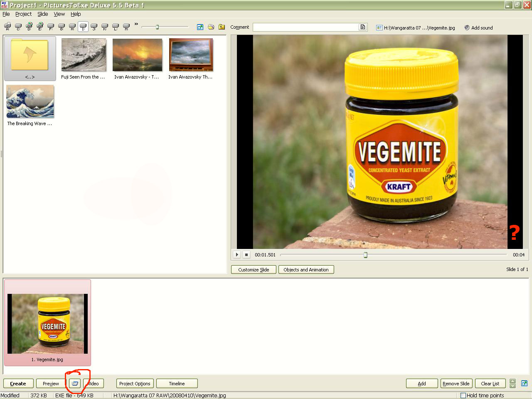Expand more drives with the double-chevron
Screen dimensions: 532x399
136,25
